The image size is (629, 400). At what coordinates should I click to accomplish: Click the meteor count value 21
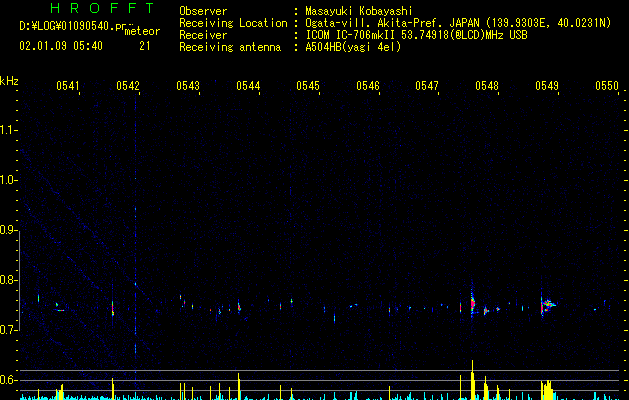[x=145, y=46]
